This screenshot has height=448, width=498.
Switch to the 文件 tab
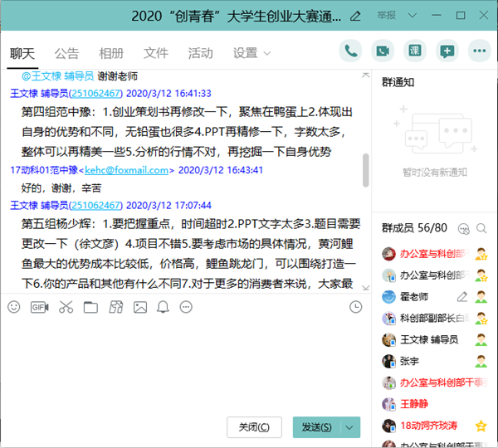point(156,53)
